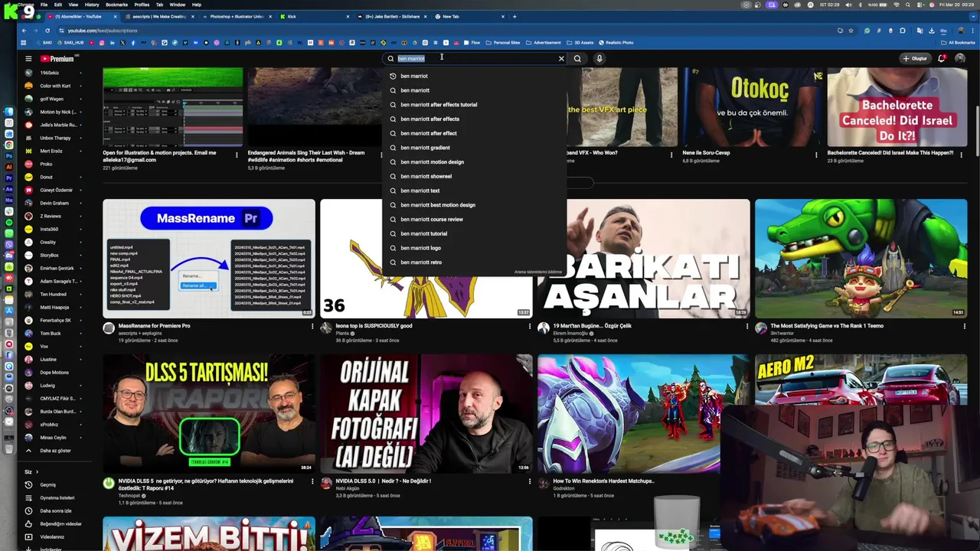980x551 pixels.
Task: Open Oynatma listeleri in the sidebar
Action: 56,497
